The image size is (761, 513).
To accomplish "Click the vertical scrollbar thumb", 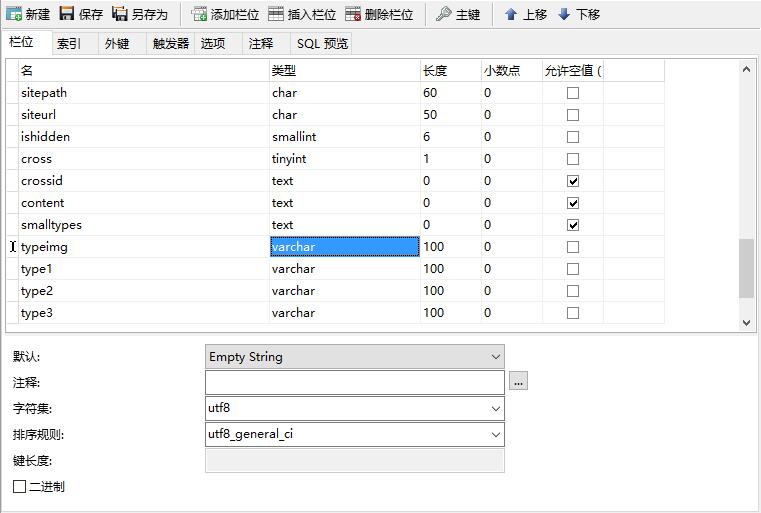I will click(746, 268).
